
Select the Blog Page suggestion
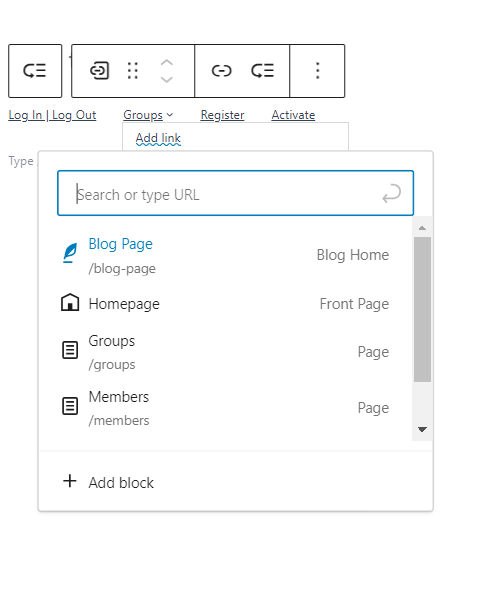pos(225,255)
